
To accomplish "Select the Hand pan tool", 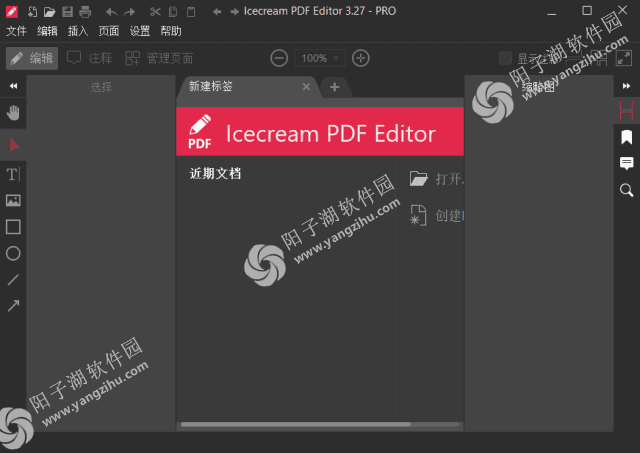I will click(13, 113).
